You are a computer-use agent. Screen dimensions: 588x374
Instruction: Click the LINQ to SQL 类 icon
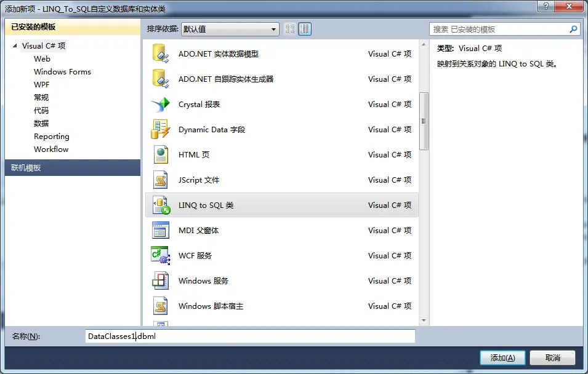tap(161, 205)
